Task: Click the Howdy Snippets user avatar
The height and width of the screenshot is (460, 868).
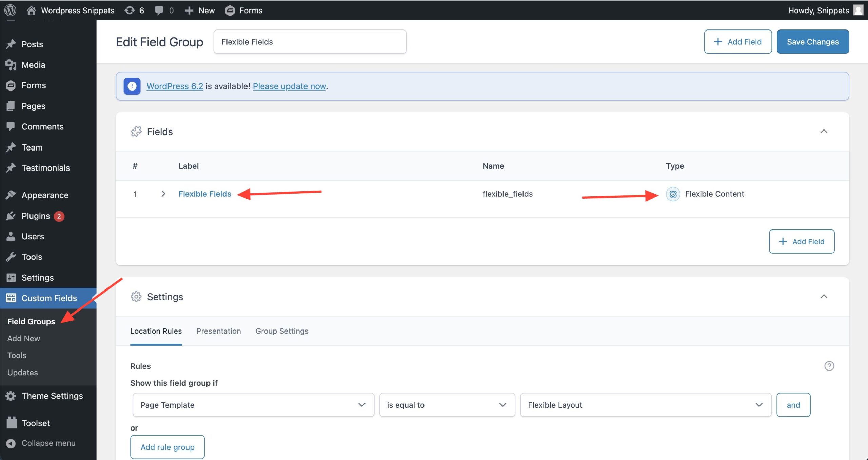Action: coord(858,10)
